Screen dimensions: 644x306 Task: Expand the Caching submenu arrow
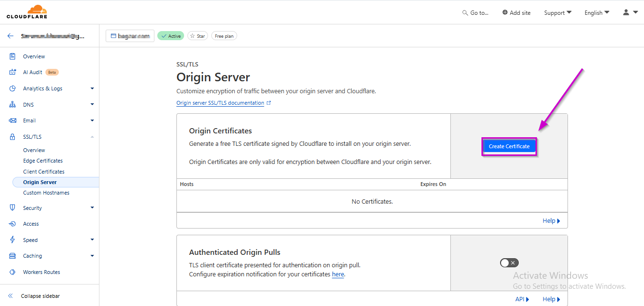pyautogui.click(x=92, y=256)
